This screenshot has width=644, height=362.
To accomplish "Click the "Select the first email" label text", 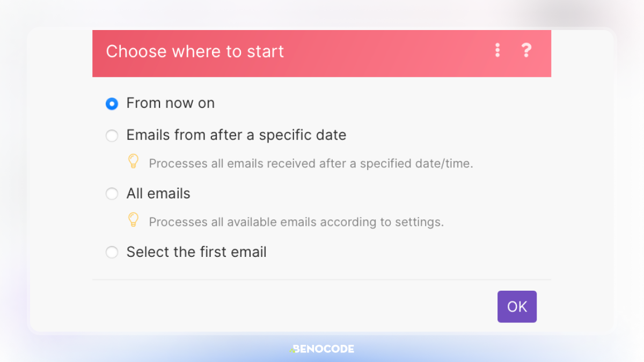I will pyautogui.click(x=196, y=252).
